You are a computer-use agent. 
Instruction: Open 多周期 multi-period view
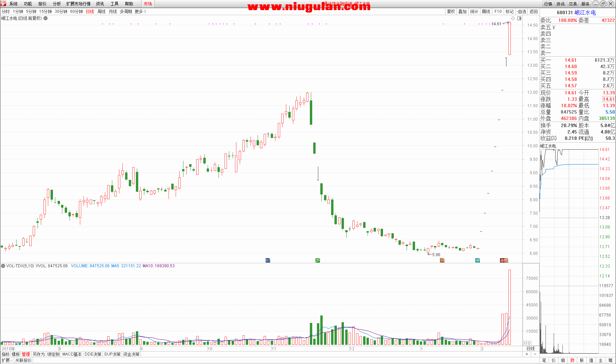pos(126,11)
